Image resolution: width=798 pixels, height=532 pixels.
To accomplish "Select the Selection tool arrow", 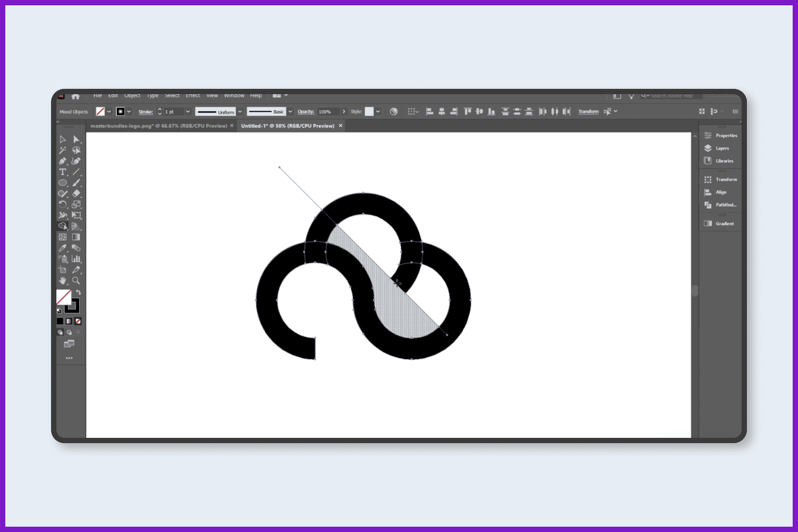I will 63,139.
